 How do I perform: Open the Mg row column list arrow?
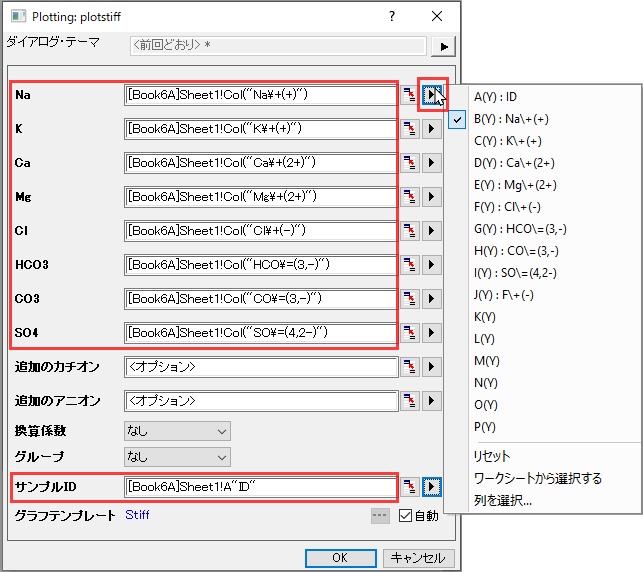[431, 197]
